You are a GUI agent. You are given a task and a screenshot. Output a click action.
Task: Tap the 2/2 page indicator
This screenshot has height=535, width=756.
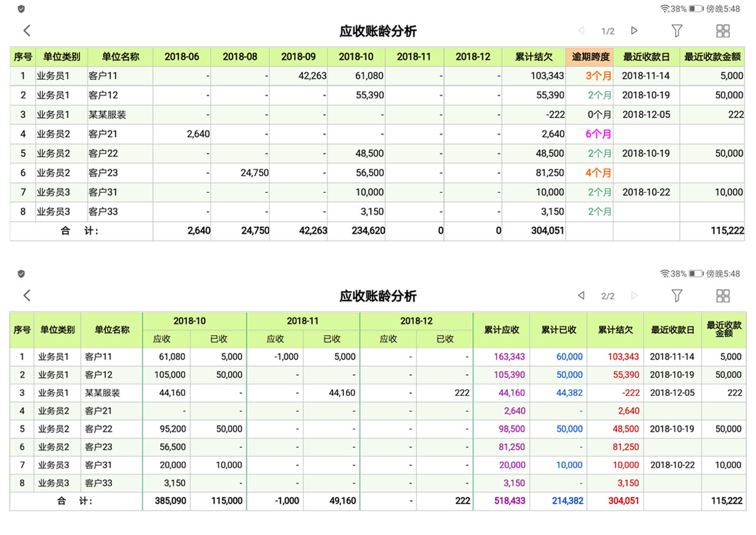607,296
